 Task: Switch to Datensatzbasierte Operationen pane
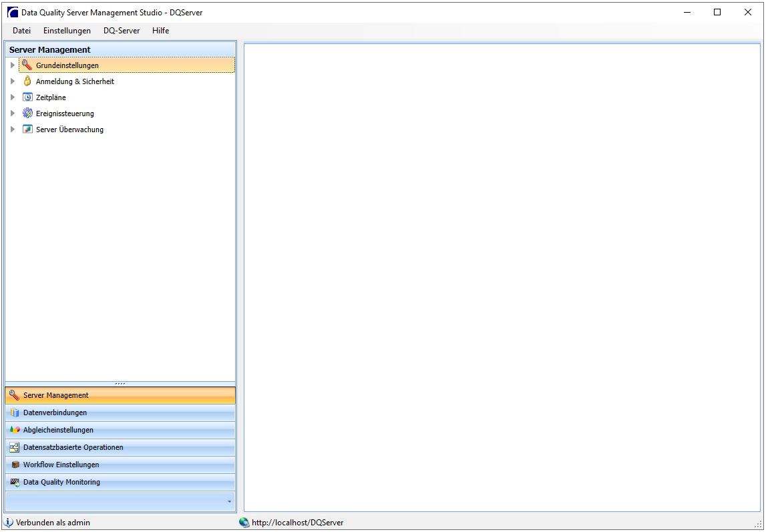click(x=120, y=447)
